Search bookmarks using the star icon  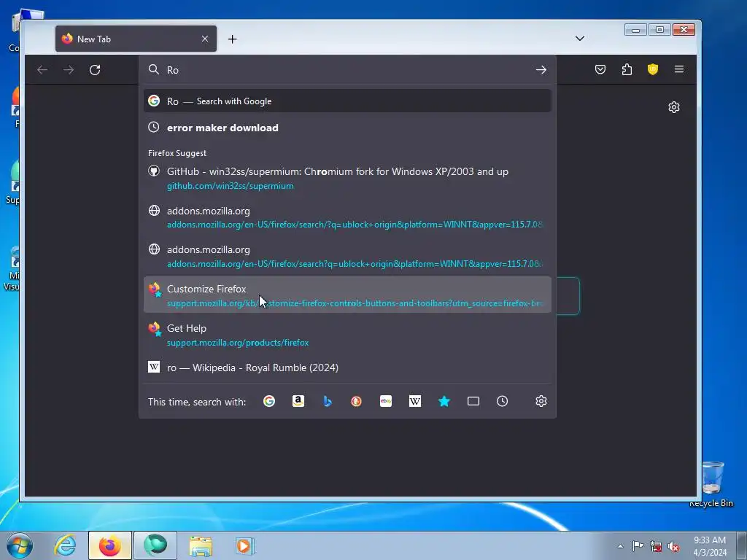444,402
